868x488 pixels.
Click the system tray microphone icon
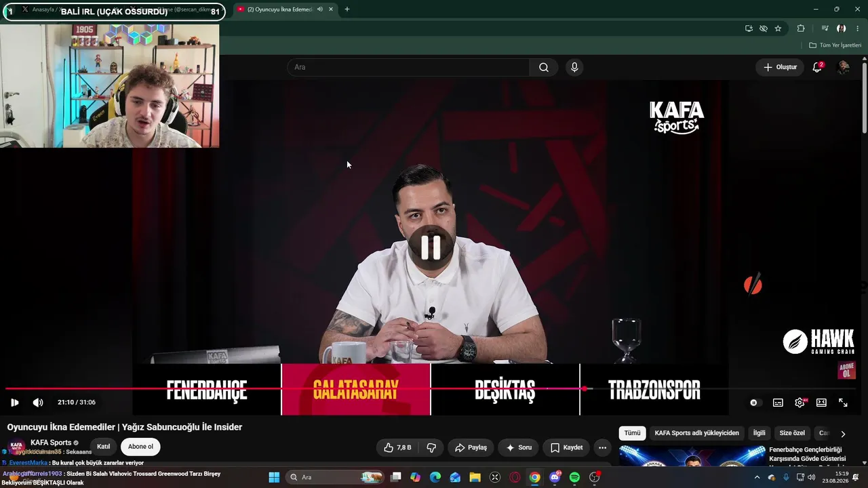(x=786, y=477)
